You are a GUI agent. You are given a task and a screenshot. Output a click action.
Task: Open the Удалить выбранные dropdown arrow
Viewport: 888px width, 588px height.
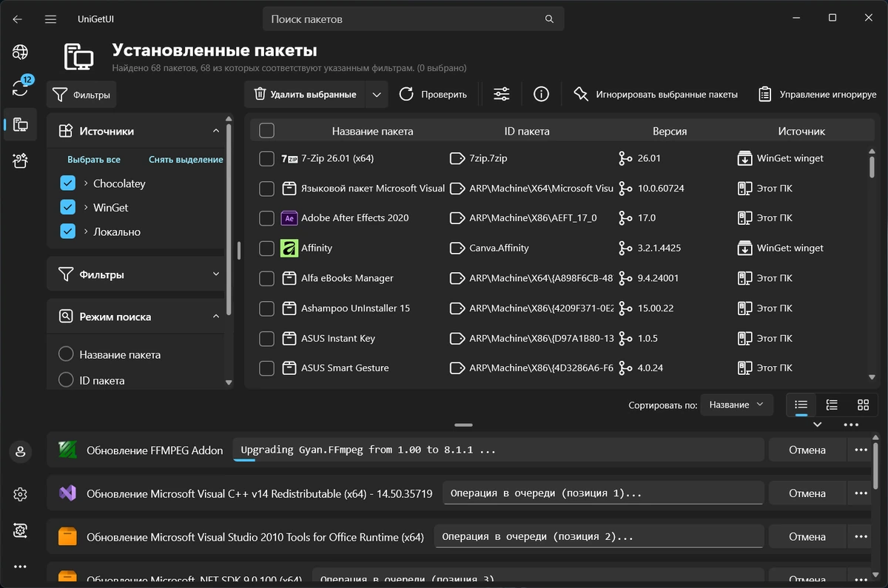(377, 94)
